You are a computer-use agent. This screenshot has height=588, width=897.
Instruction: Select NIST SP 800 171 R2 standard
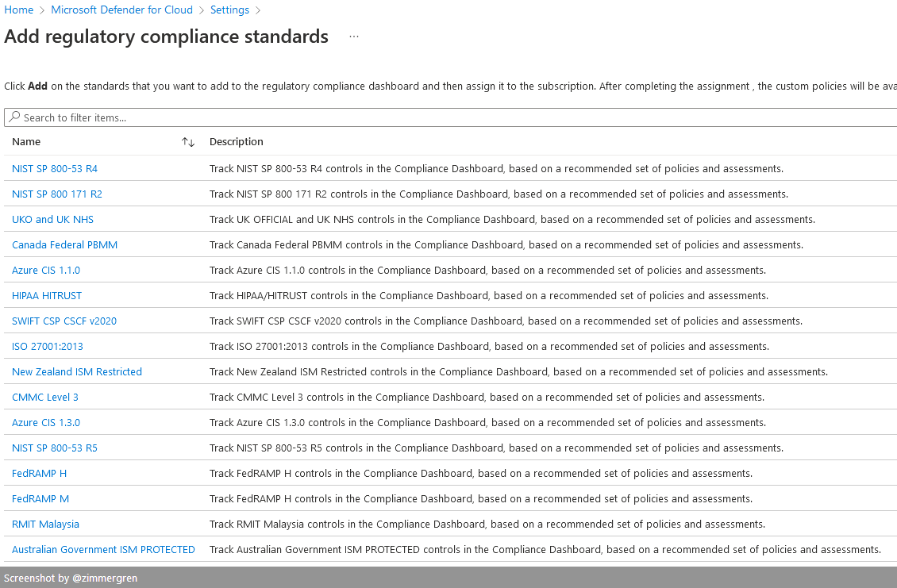(57, 194)
